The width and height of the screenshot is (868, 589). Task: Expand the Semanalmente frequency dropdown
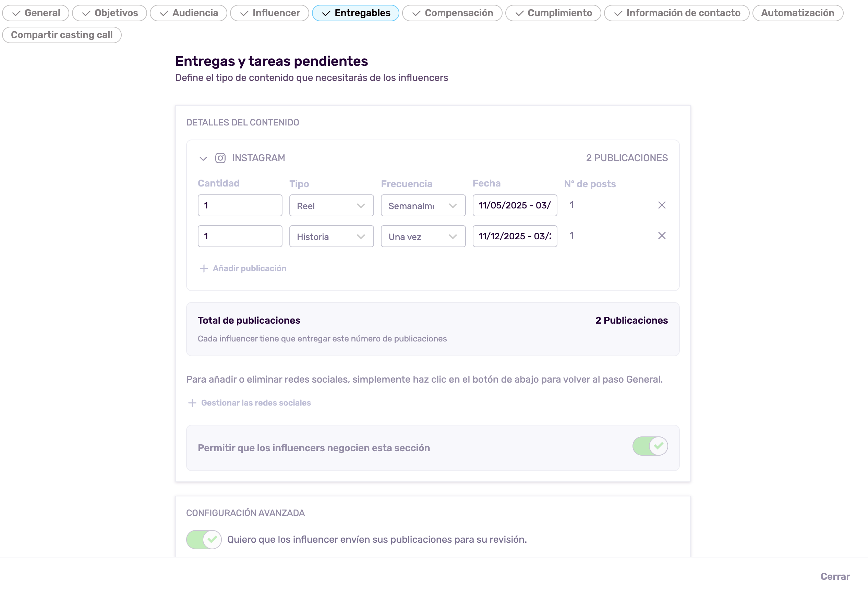point(423,205)
